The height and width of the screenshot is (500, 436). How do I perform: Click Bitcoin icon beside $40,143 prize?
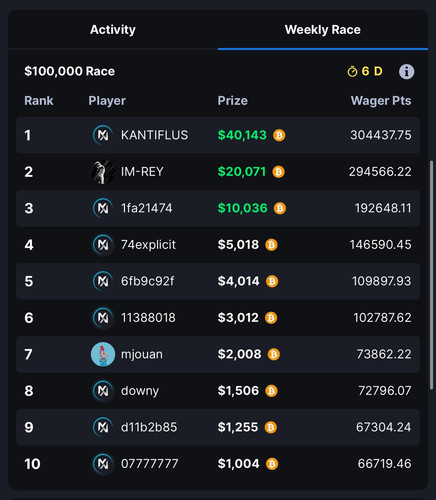(279, 135)
